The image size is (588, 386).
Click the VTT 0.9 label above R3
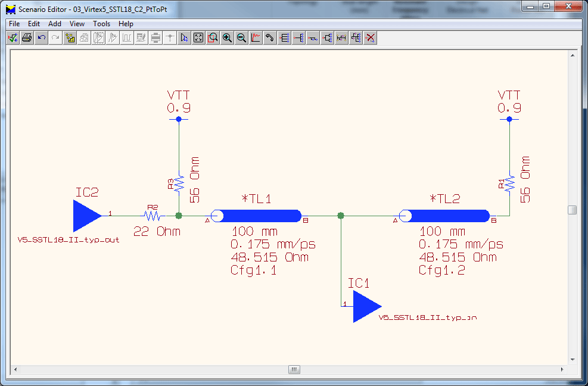point(179,102)
